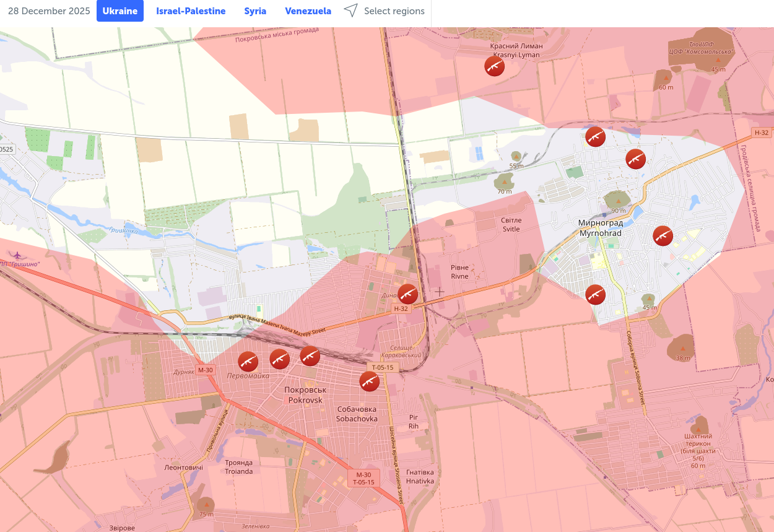The image size is (774, 532).
Task: Click the Sobachovka label
Action: (357, 414)
